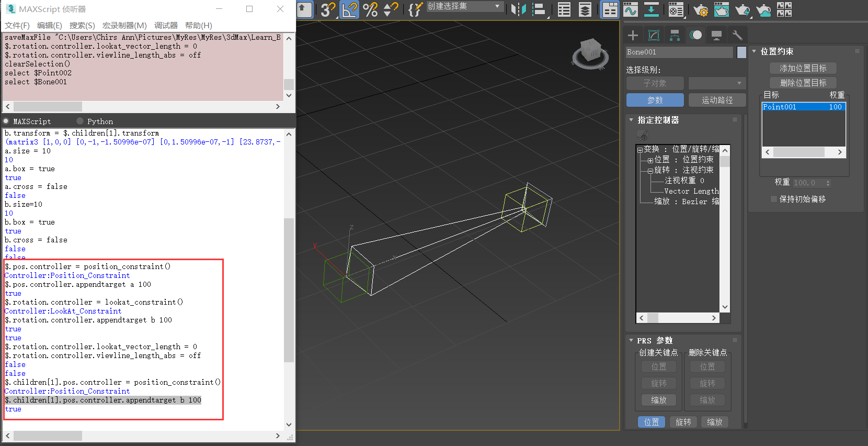Open the 创建选择集 dropdown

click(x=465, y=6)
